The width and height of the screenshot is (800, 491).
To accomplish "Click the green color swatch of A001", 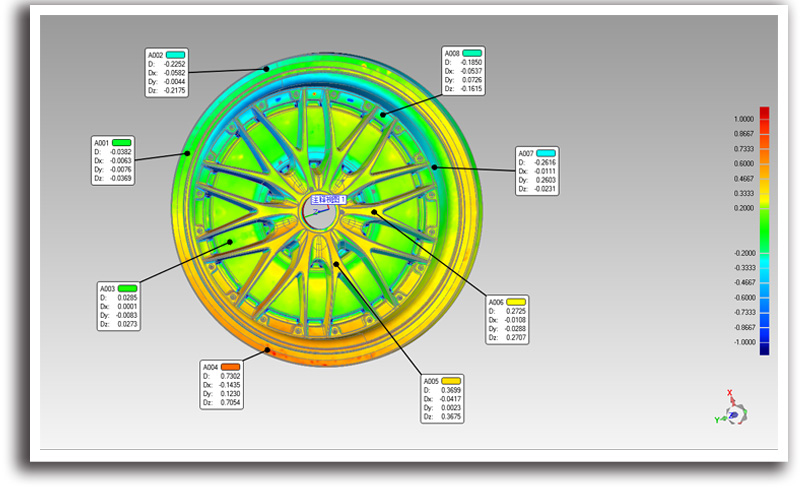I will coord(123,143).
